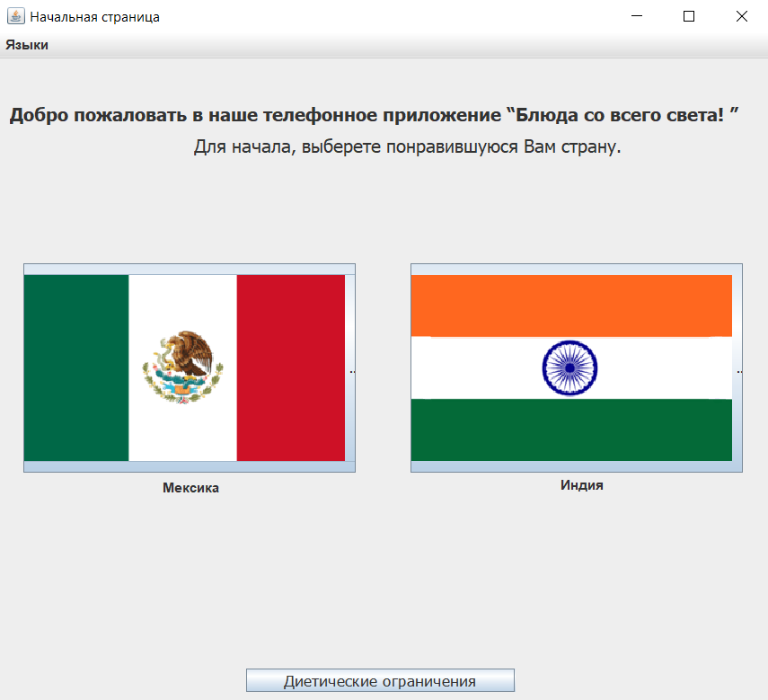Image resolution: width=768 pixels, height=700 pixels.
Task: Click the Мексика label
Action: (190, 488)
